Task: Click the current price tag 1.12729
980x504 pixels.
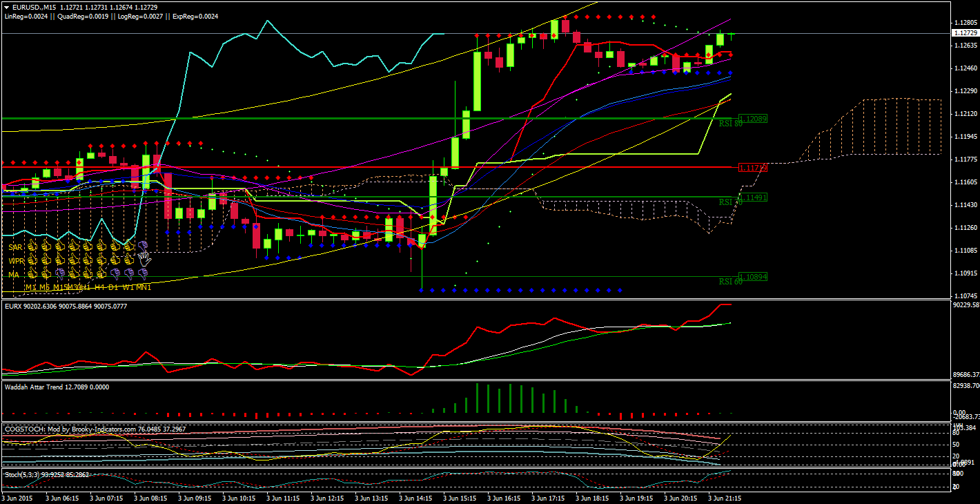Action: [965, 33]
